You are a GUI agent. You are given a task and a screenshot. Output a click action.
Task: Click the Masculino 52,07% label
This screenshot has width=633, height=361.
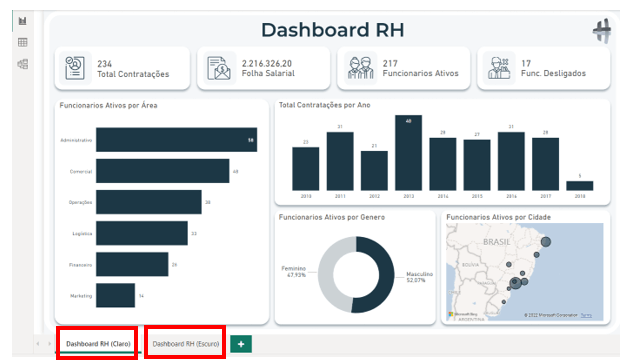(419, 277)
